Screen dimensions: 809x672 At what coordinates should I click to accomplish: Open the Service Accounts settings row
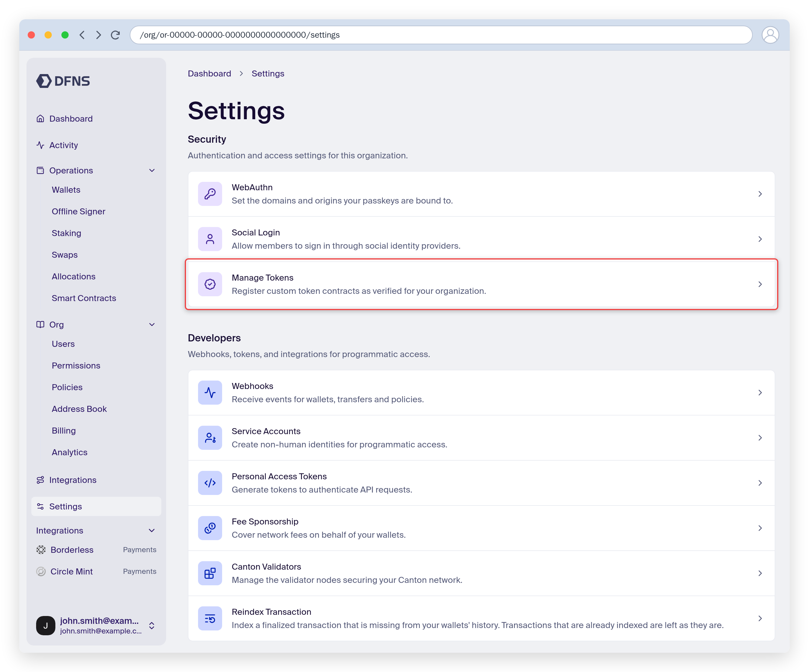[481, 437]
